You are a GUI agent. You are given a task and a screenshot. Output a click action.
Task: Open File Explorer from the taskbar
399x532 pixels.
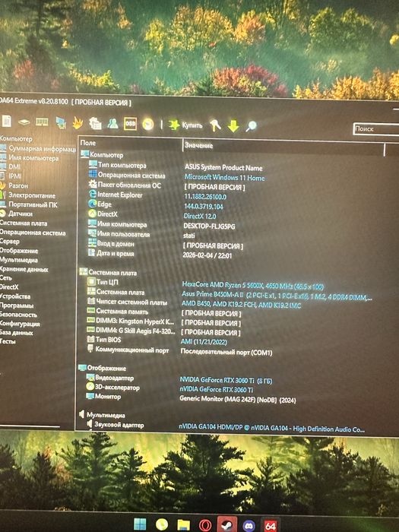[x=184, y=525]
